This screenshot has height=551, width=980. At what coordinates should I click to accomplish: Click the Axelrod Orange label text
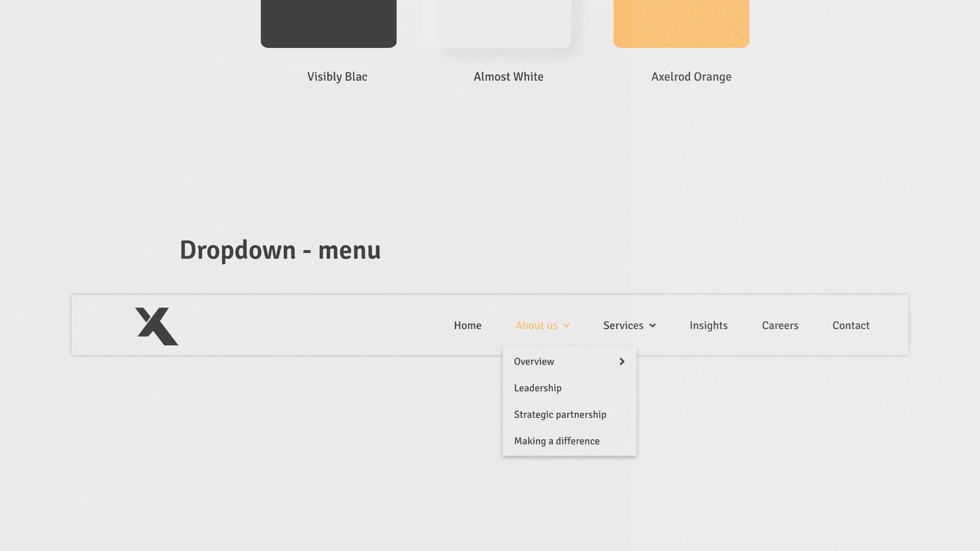tap(691, 77)
